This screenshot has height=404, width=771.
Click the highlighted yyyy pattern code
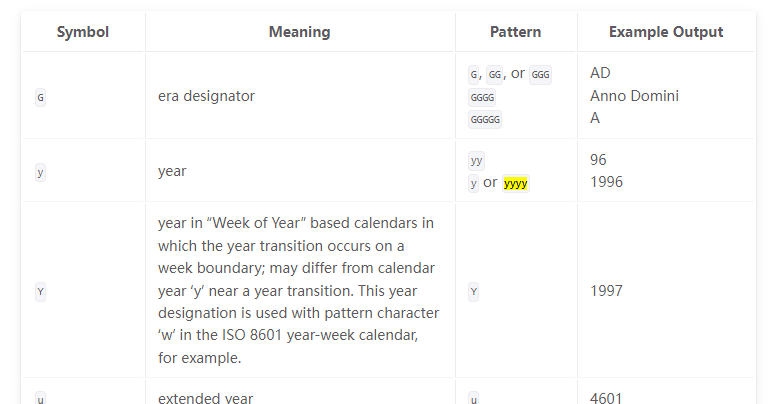[515, 183]
